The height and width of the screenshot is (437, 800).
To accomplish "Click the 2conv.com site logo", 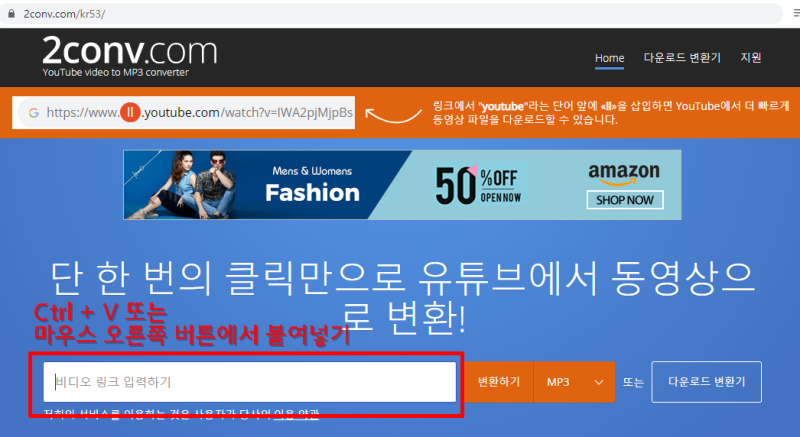I will tap(130, 50).
